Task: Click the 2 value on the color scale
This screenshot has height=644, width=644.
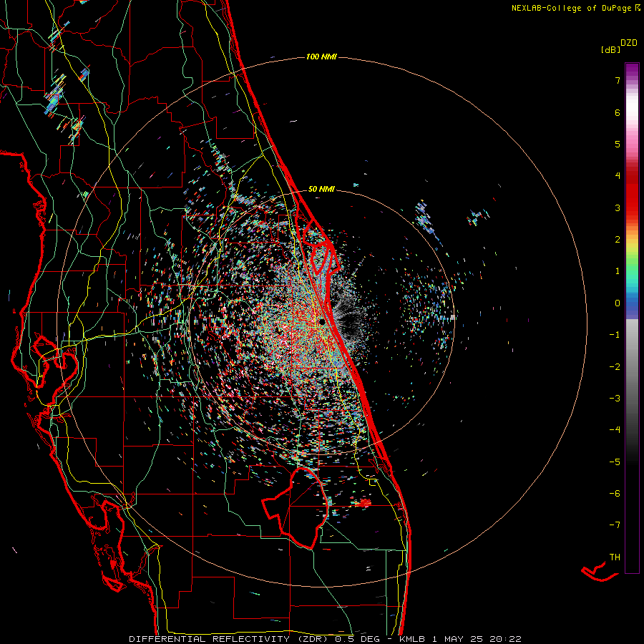Action: pos(618,240)
